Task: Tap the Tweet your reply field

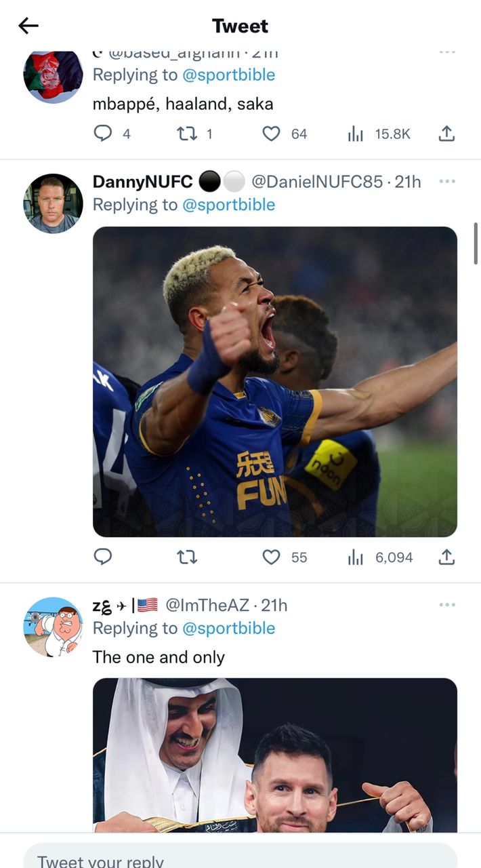Action: point(240,859)
